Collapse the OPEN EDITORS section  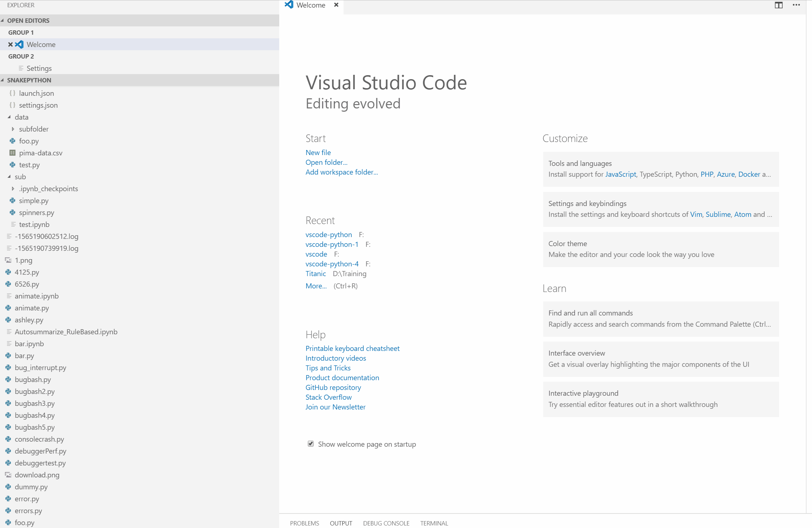(3, 21)
